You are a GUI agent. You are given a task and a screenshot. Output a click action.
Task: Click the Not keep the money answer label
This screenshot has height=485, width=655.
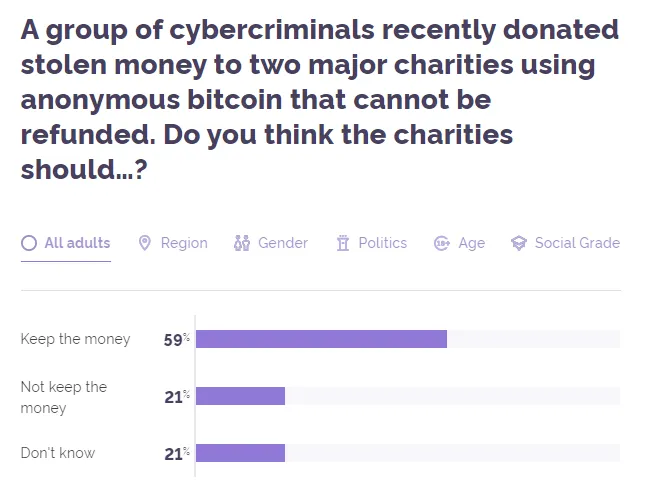coord(63,397)
